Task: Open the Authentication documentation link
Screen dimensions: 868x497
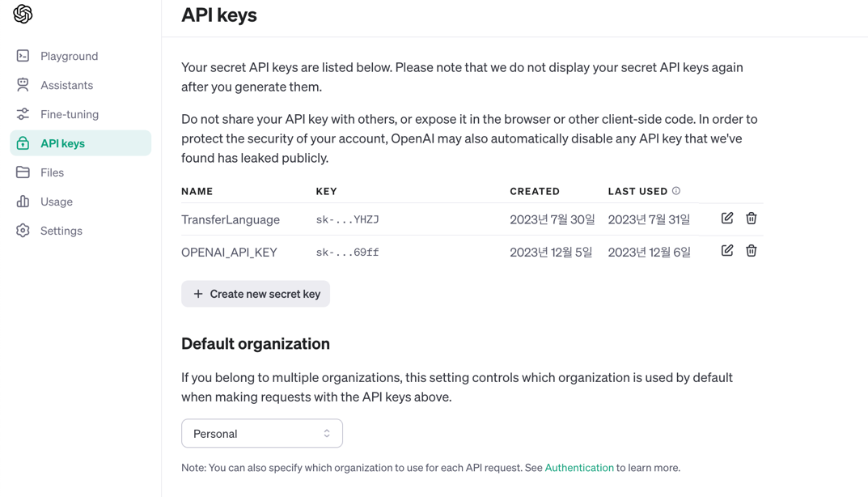Action: [579, 468]
